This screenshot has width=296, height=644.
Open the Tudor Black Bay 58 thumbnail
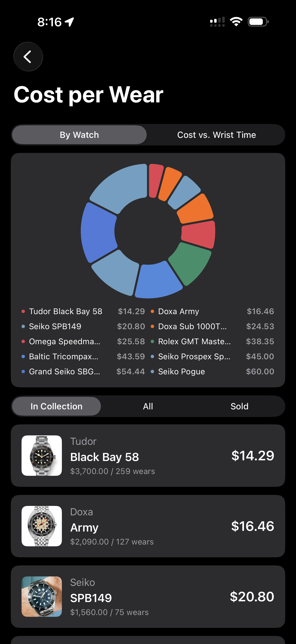42,456
